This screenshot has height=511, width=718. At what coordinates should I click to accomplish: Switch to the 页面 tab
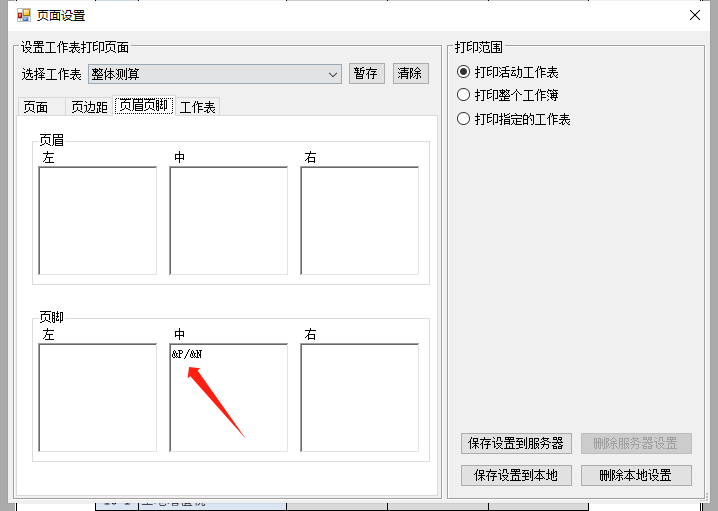point(36,107)
